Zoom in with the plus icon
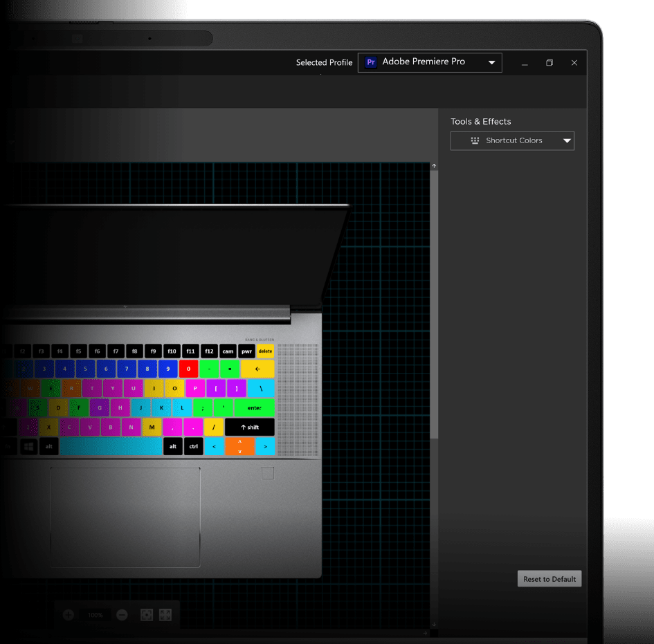 [x=69, y=614]
